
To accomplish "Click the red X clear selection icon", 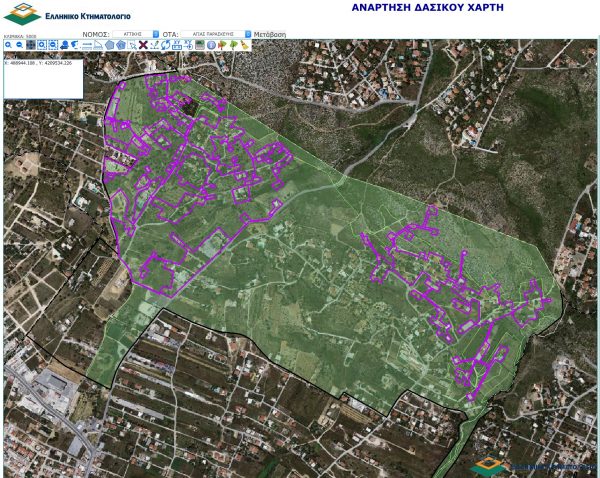I will 143,45.
